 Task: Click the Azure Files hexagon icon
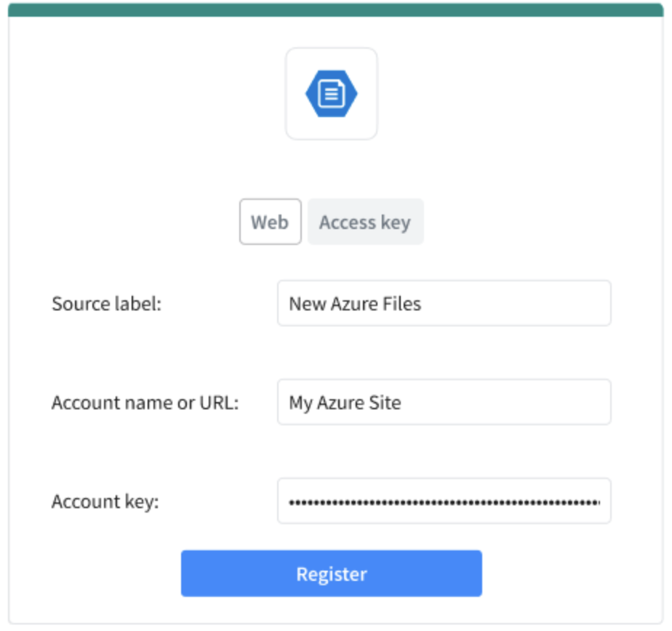[332, 93]
